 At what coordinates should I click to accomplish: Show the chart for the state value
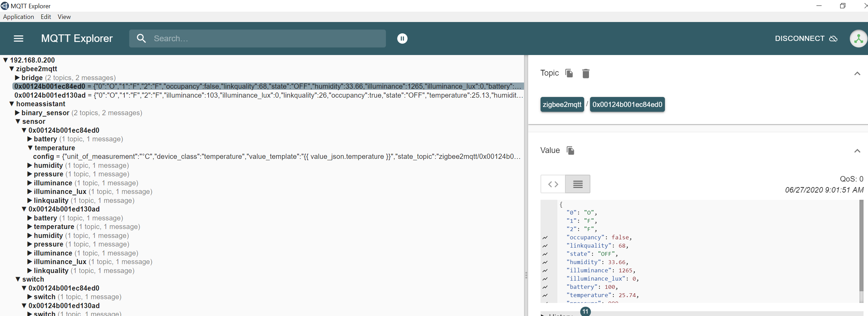click(545, 254)
